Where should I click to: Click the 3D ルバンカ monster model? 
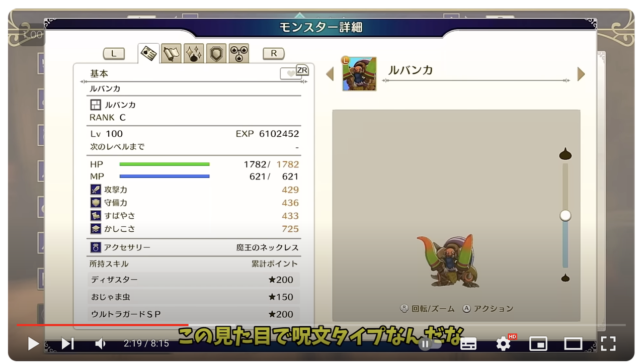tap(448, 260)
